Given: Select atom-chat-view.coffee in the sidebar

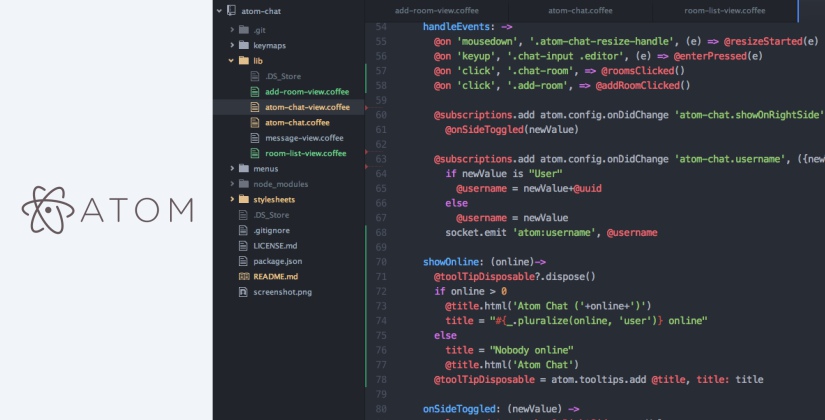Looking at the screenshot, I should tap(307, 107).
